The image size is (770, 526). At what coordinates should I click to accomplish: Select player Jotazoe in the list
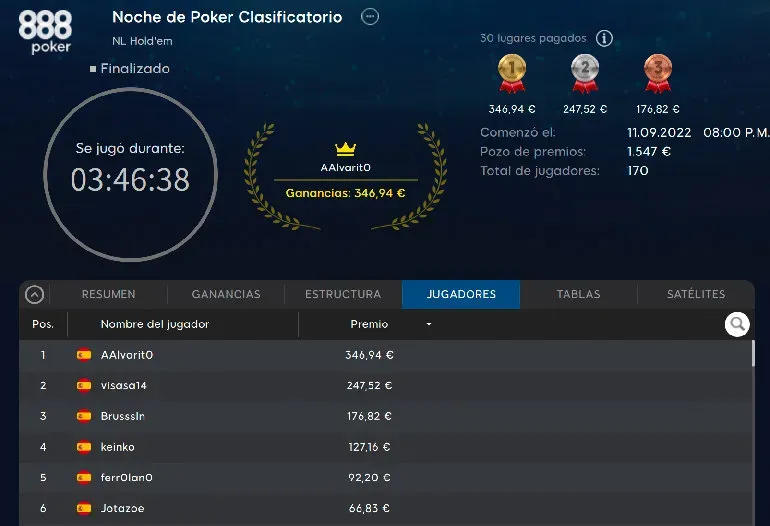click(x=122, y=508)
